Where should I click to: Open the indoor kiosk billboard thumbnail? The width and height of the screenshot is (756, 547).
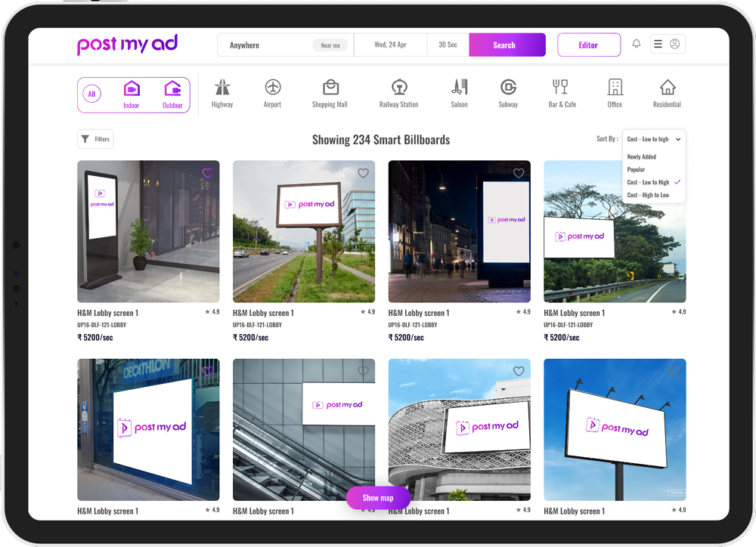148,231
